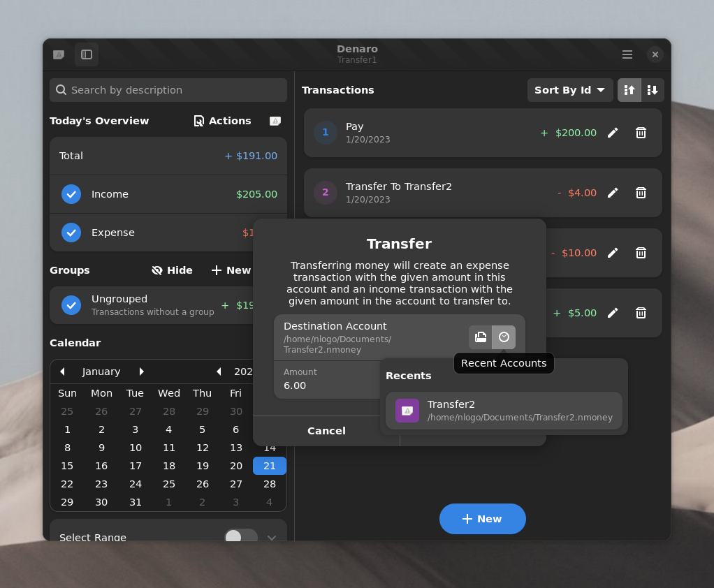Open the Sort By Id dropdown

tap(569, 90)
